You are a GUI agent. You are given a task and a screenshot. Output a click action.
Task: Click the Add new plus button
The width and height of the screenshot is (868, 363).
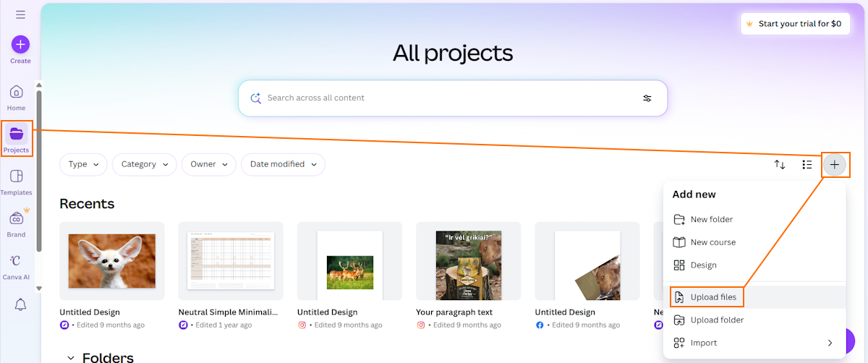pyautogui.click(x=835, y=165)
